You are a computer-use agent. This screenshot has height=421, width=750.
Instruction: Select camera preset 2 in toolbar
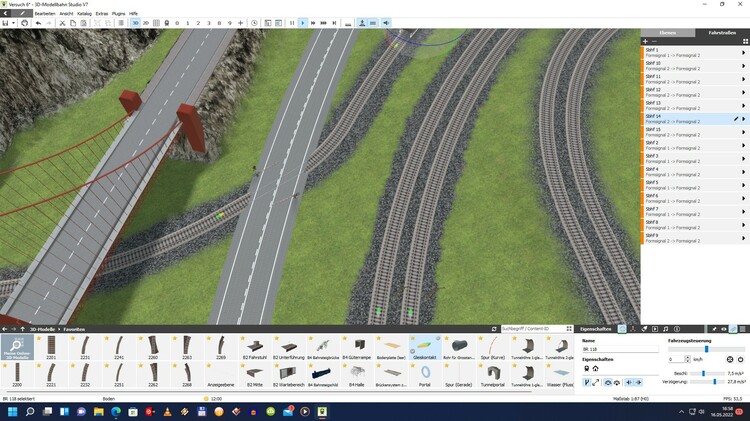tap(198, 23)
